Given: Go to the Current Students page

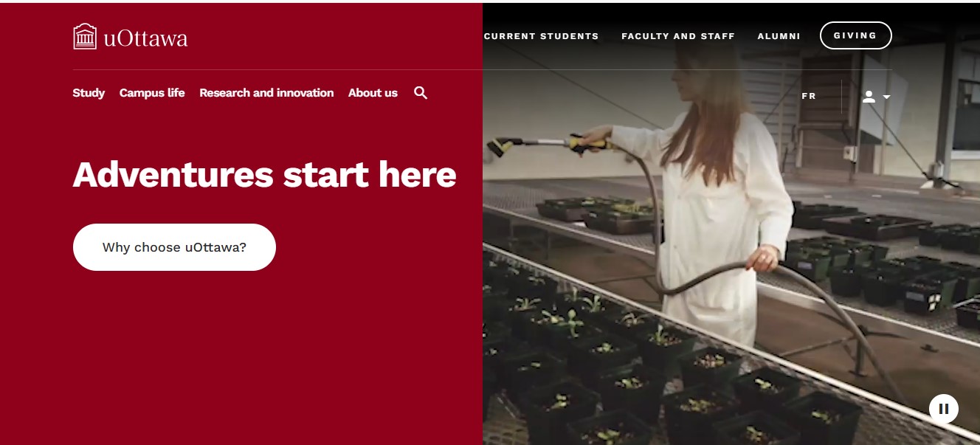Looking at the screenshot, I should pyautogui.click(x=541, y=36).
